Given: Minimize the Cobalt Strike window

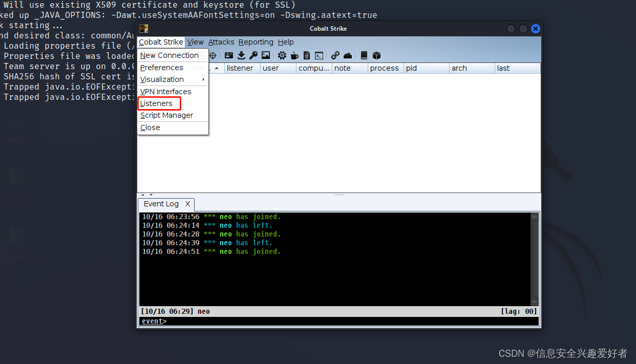Looking at the screenshot, I should [x=511, y=29].
